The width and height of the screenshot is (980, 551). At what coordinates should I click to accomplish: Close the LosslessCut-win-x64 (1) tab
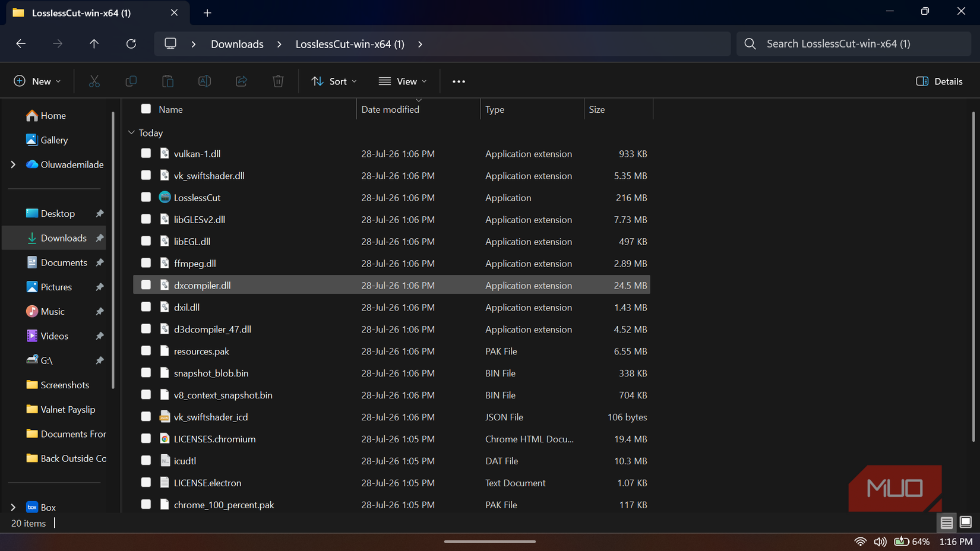174,12
